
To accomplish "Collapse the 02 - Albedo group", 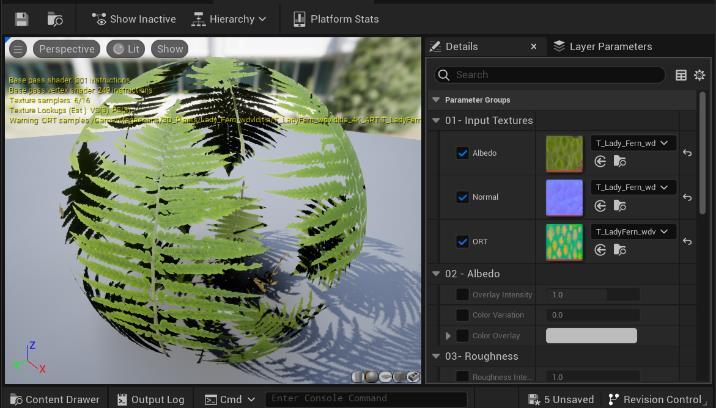I will click(x=436, y=274).
